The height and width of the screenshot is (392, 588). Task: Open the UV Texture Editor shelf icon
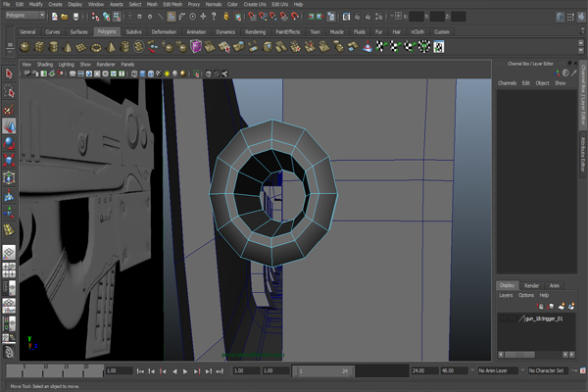(439, 47)
